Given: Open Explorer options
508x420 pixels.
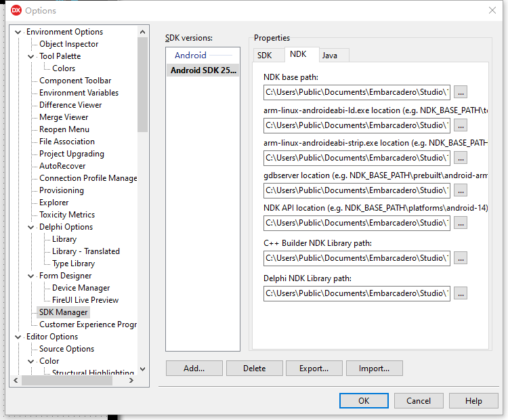Looking at the screenshot, I should tap(54, 203).
